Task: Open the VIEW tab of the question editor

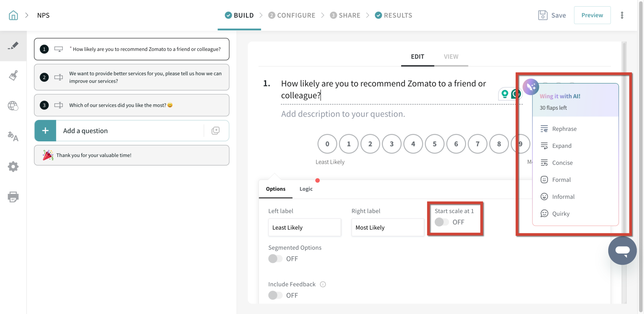Action: pos(451,57)
